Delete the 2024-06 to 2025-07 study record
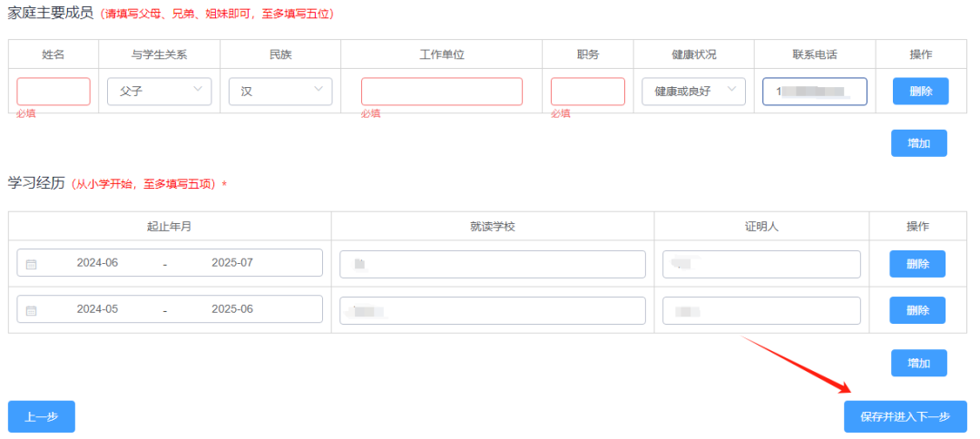Screen dimensions: 980x439 point(917,264)
